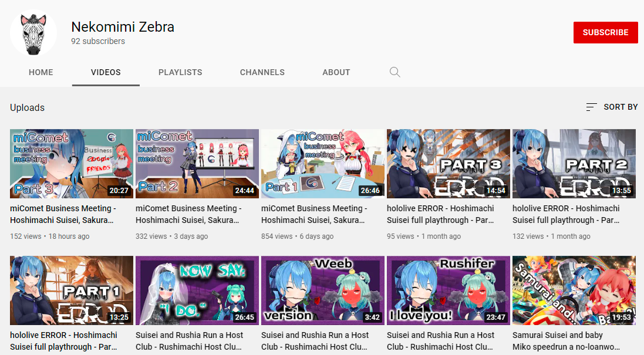The image size is (644, 355).
Task: Click the '132 views' text
Action: [x=528, y=236]
